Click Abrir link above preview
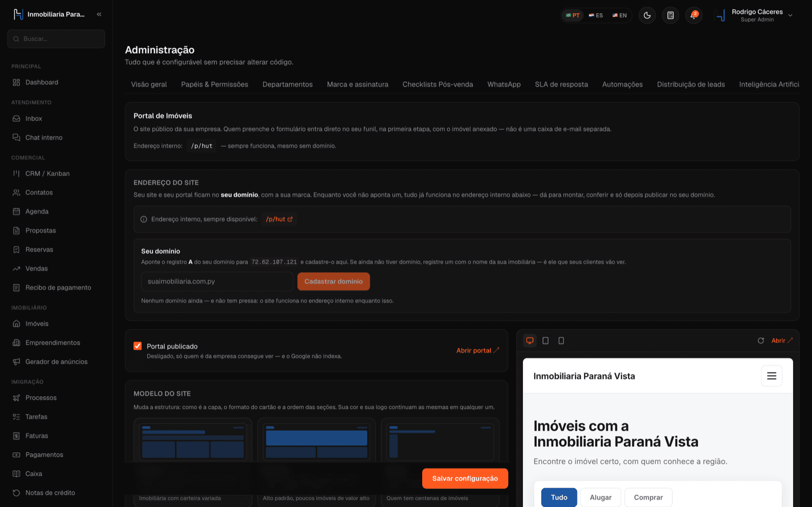 point(782,340)
